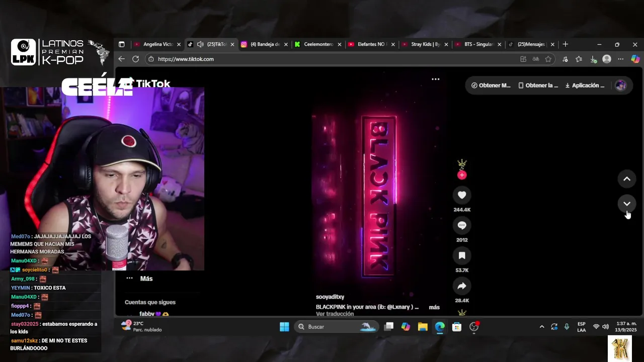Bookmark the TikTok video

tap(462, 255)
